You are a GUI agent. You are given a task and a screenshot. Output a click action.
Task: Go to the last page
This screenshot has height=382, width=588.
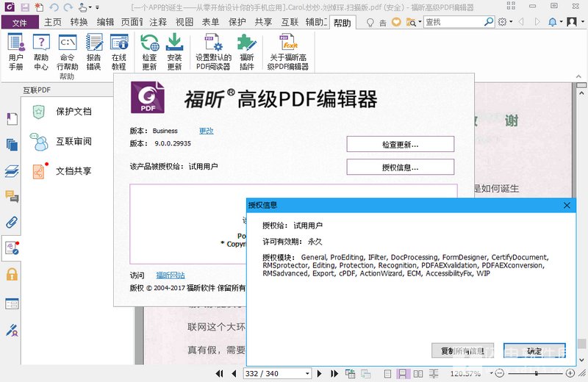click(334, 373)
